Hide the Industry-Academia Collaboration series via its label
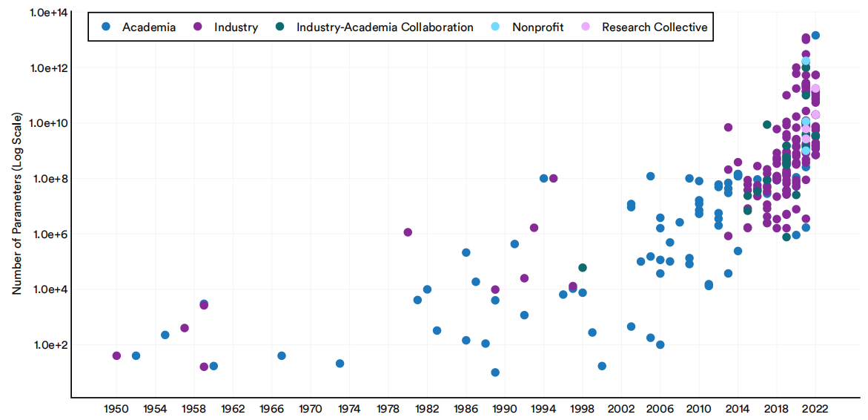This screenshot has height=420, width=868. click(385, 27)
